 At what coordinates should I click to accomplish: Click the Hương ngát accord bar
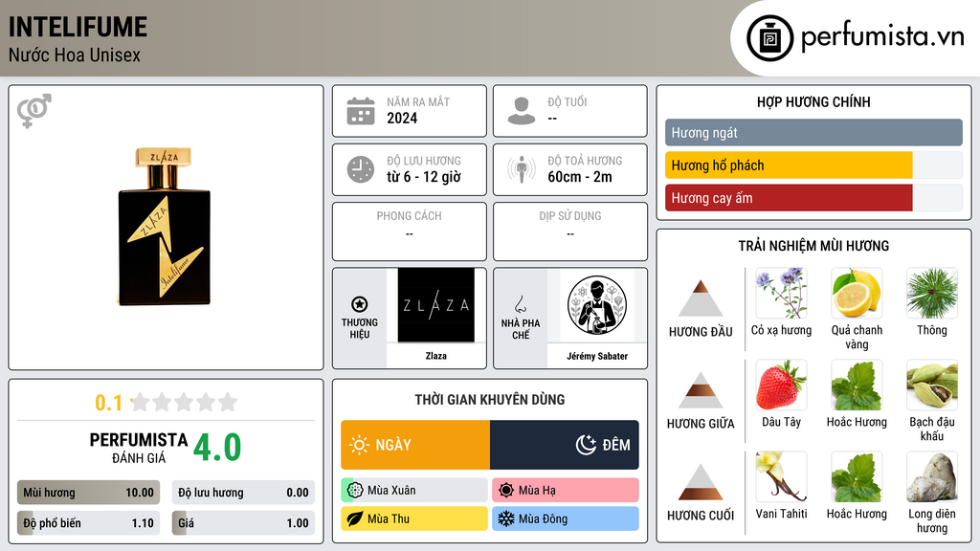pos(813,132)
